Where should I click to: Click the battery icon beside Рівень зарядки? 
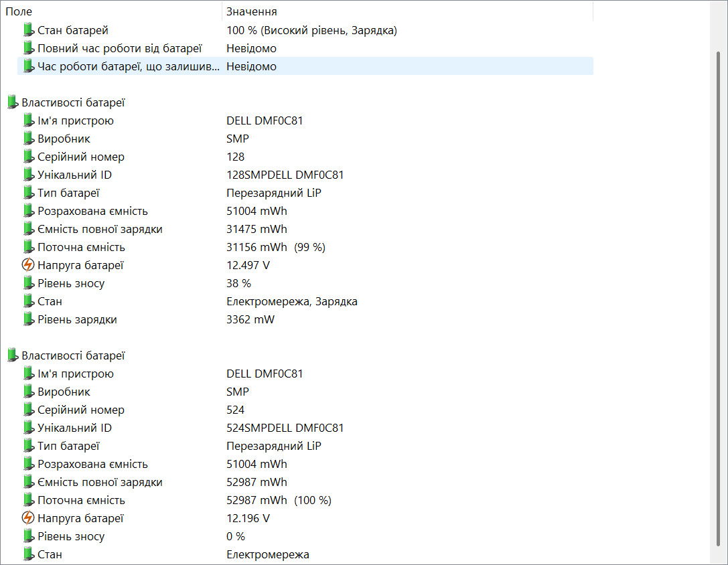29,319
